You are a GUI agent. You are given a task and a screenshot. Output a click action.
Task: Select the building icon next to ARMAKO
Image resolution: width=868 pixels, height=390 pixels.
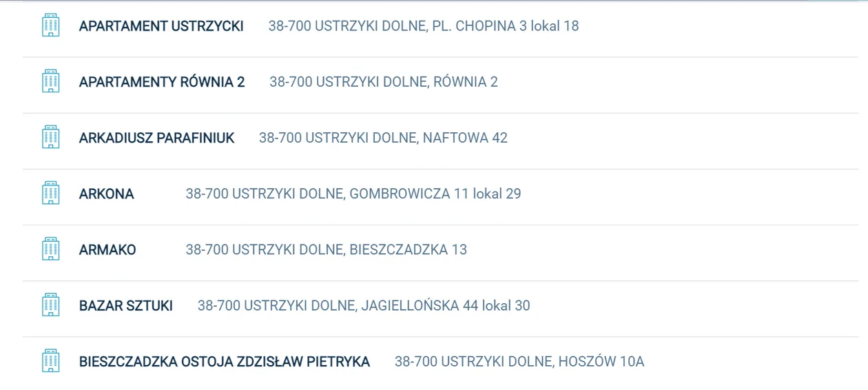(50, 249)
